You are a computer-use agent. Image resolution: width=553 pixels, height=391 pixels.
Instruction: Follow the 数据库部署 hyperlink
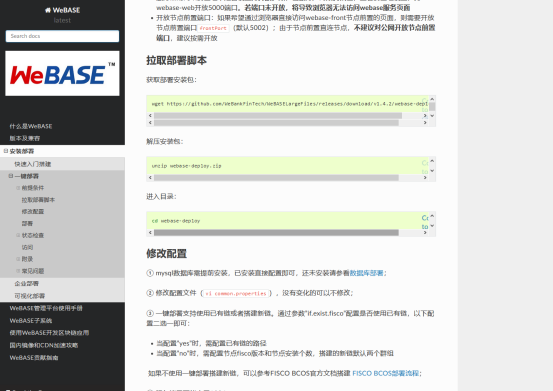point(366,273)
